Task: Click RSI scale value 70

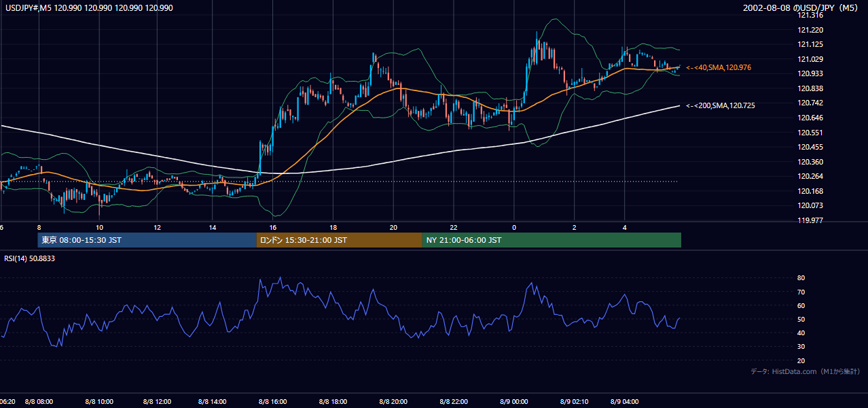Action: (801, 292)
